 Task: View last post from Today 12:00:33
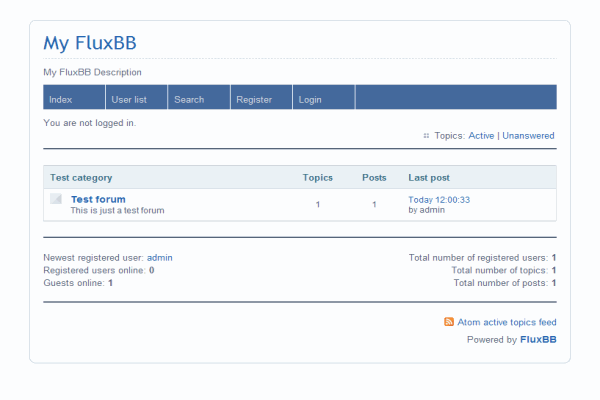(439, 199)
